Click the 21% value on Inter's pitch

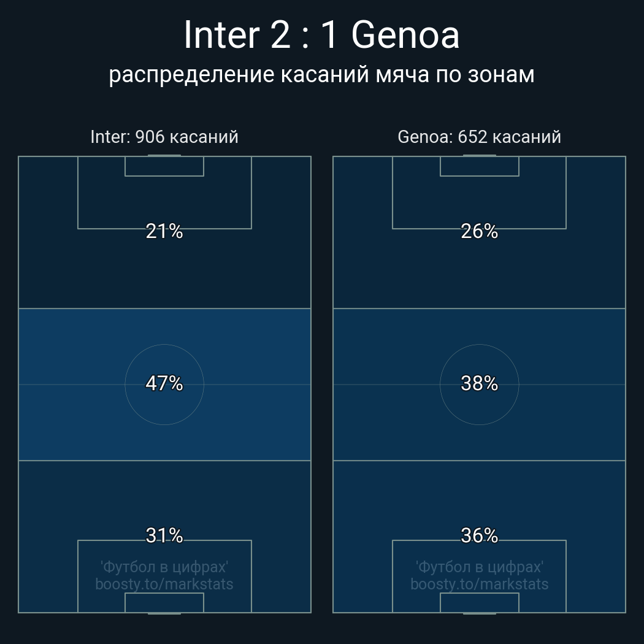164,231
